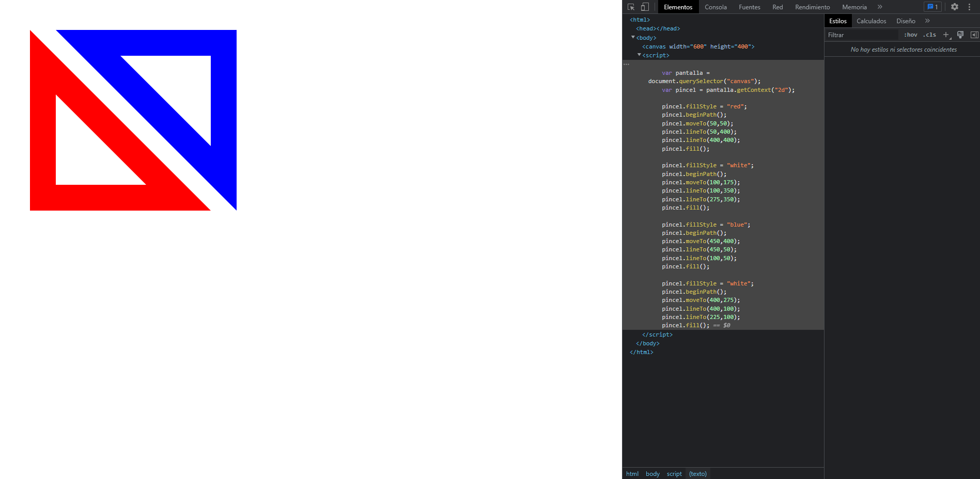The width and height of the screenshot is (980, 479).
Task: Click the html breadcrumb
Action: click(632, 473)
